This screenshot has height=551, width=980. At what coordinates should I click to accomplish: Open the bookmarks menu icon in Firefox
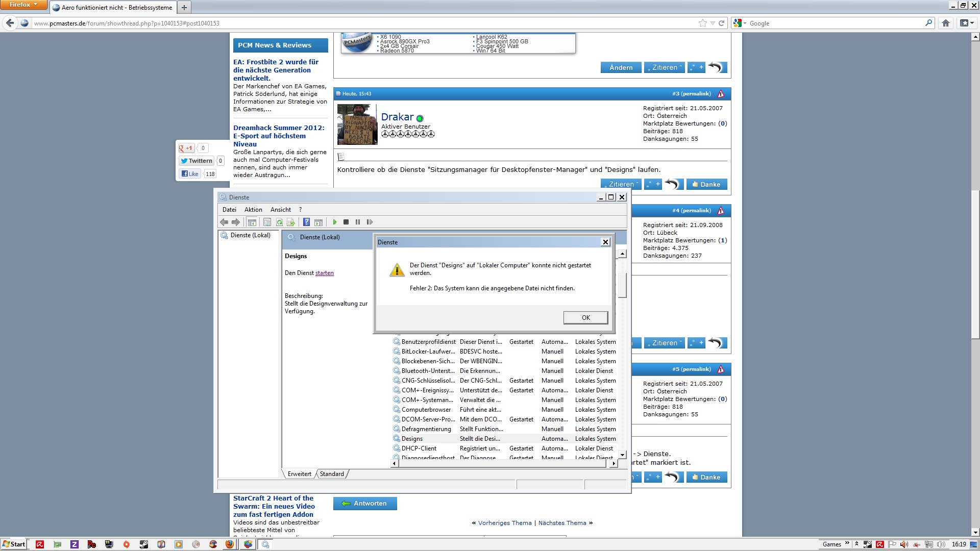(x=967, y=23)
